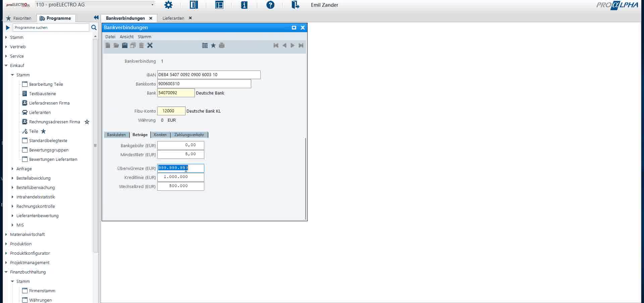This screenshot has width=644, height=303.
Task: Open Firmenstamm under Finanzbuchhaltung
Action: pyautogui.click(x=42, y=291)
